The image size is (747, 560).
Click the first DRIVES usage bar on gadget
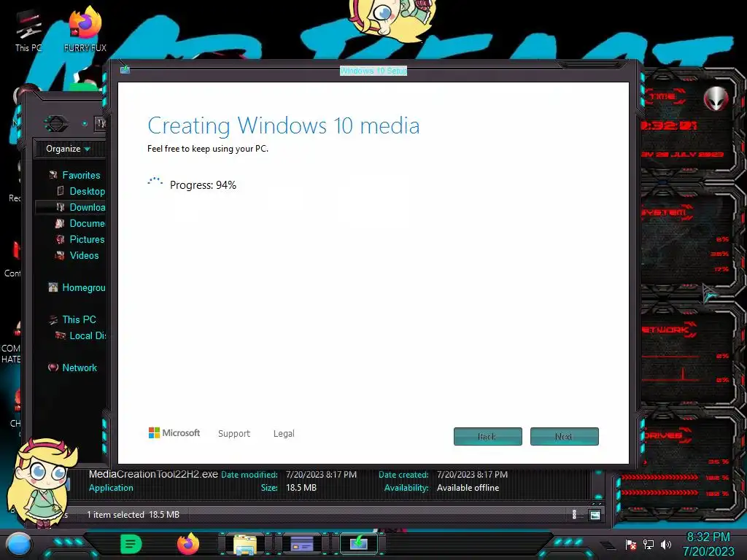coord(661,477)
